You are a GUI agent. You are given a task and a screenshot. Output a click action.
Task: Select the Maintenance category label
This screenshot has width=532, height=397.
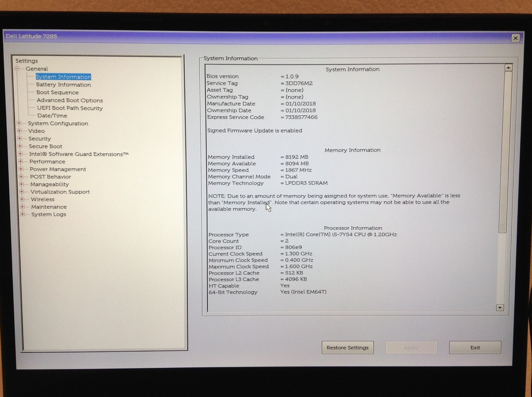(x=49, y=207)
